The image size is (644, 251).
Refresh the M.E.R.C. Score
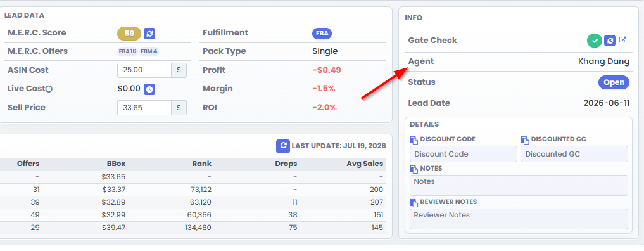click(149, 34)
